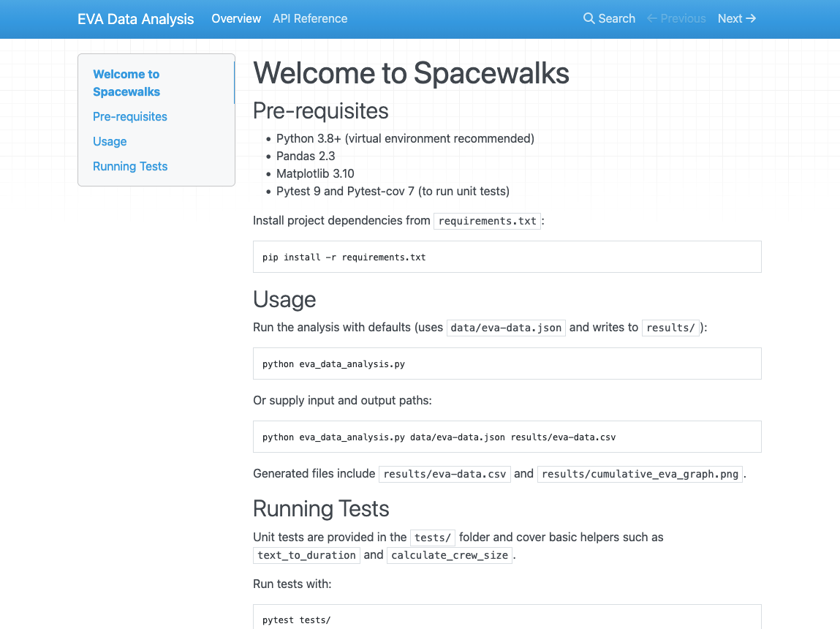Viewport: 840px width, 629px height.
Task: Click the requirements.txt inline code span
Action: click(x=487, y=221)
